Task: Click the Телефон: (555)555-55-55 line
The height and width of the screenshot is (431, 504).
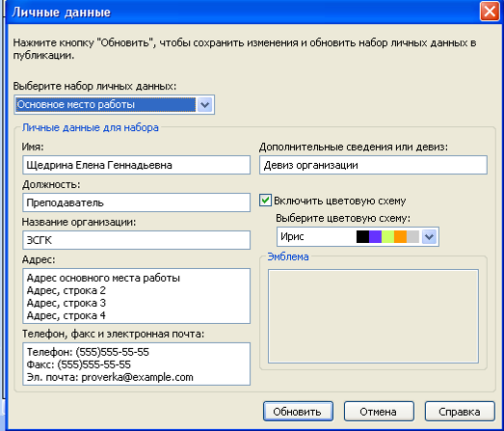Action: pos(88,352)
